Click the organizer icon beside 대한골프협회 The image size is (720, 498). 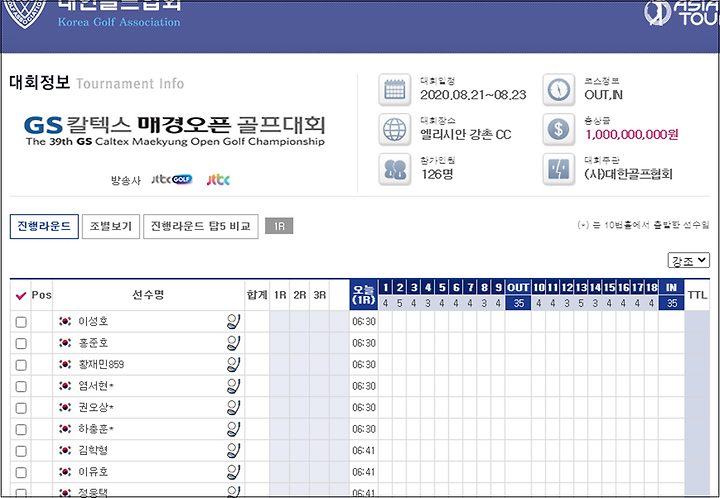click(x=558, y=169)
